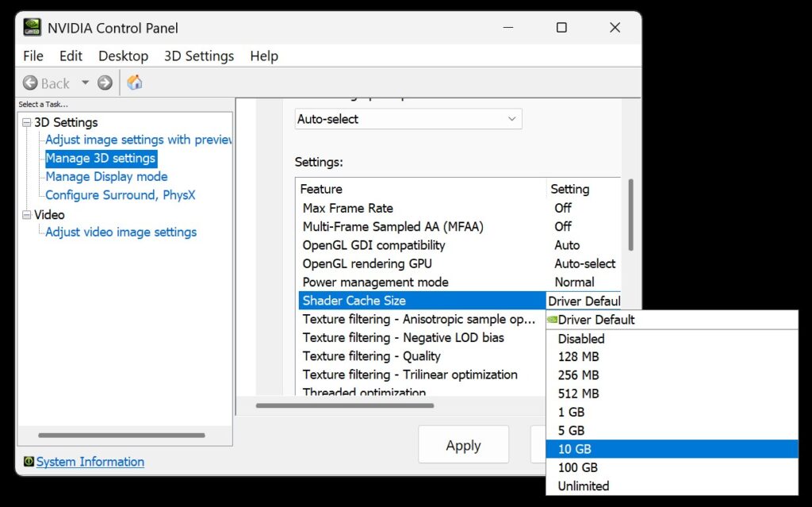Click the Shader Cache Size value combo box
This screenshot has height=507, width=812.
[584, 301]
